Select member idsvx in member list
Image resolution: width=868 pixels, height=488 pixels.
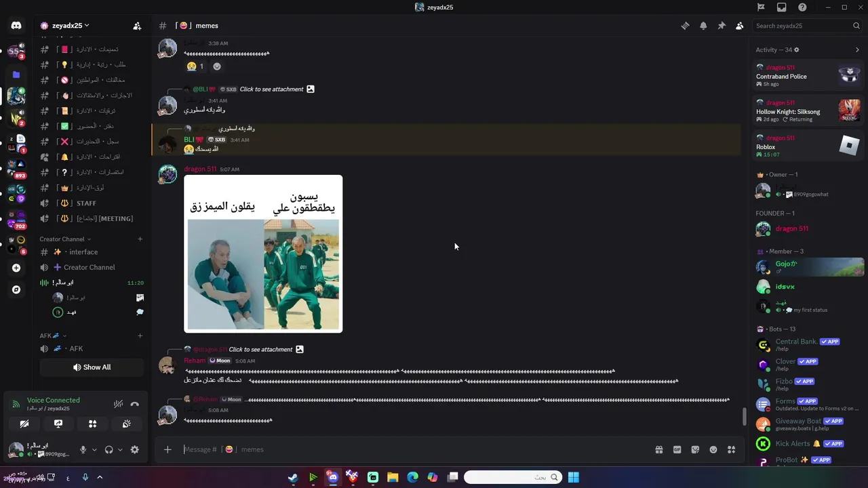808,287
